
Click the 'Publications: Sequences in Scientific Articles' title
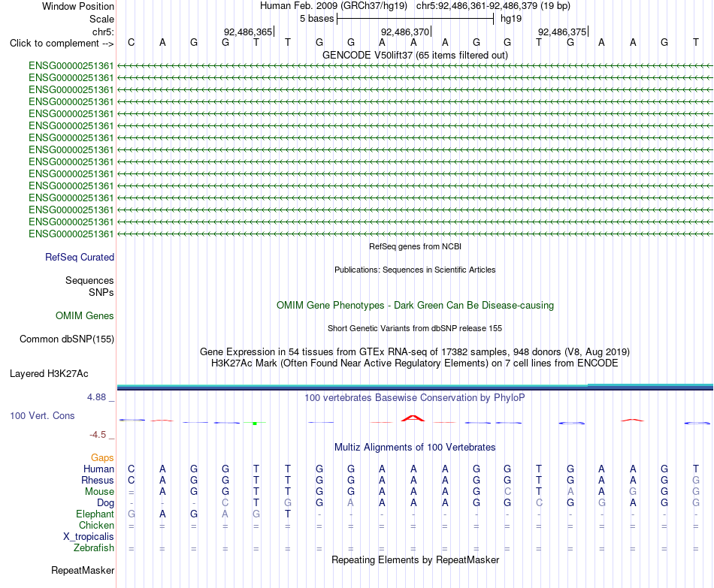point(415,270)
